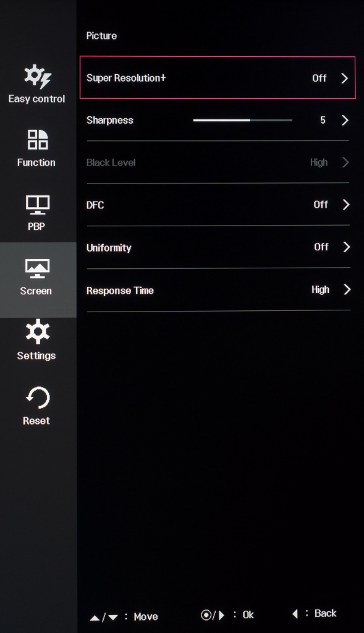This screenshot has height=633, width=364.
Task: Toggle the Super Resolution+ Off value
Action: [x=320, y=78]
